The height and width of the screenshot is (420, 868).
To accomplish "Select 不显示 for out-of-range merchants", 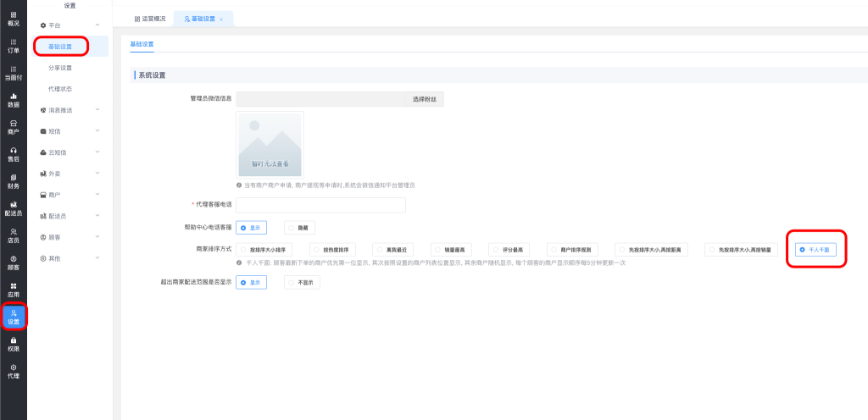I will (302, 282).
